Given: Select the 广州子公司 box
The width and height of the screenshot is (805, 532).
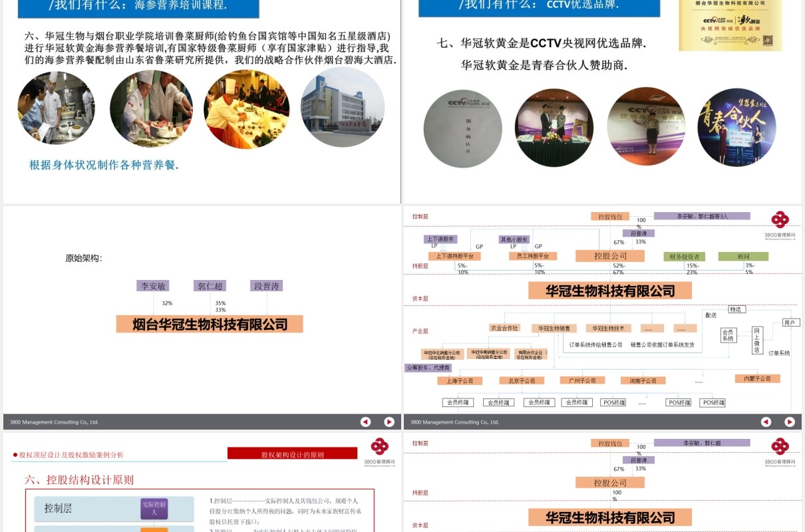Looking at the screenshot, I should (x=582, y=380).
